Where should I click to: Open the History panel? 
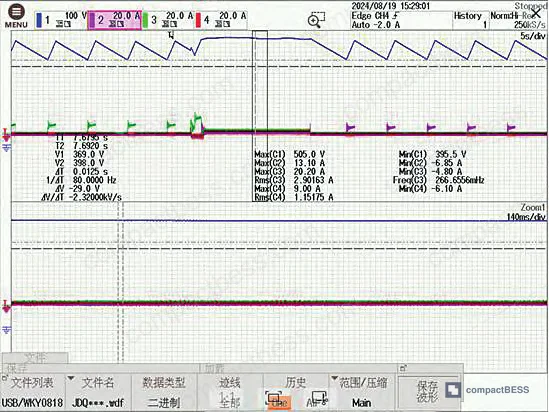pyautogui.click(x=470, y=20)
